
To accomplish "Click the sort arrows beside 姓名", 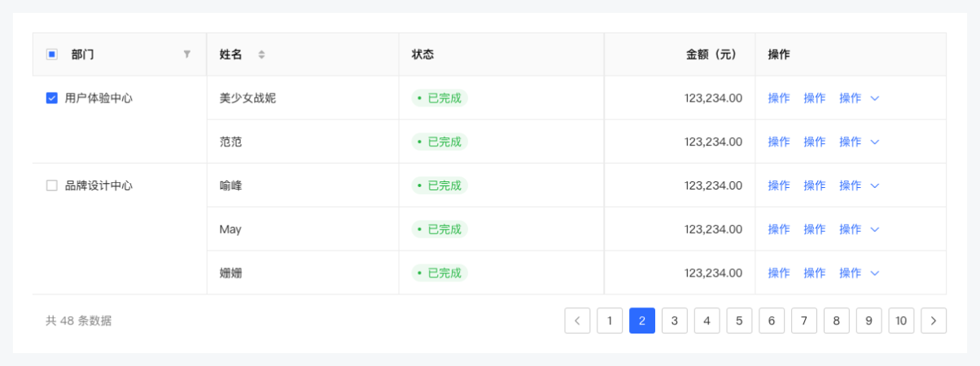I will click(261, 54).
